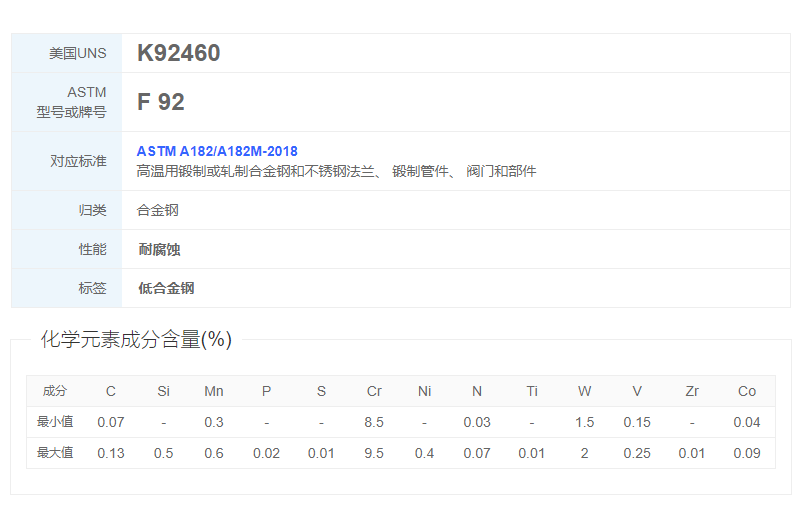
Task: Click the 化学元素成分含量(%) section heading
Action: (x=136, y=340)
